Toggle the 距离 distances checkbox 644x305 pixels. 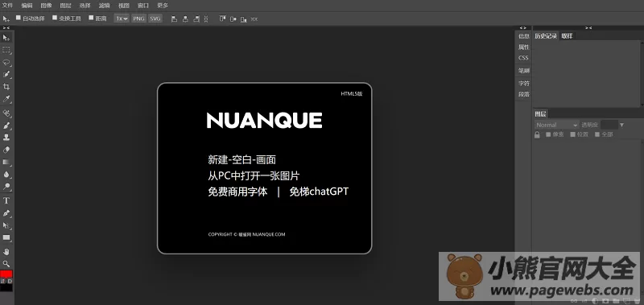[91, 18]
